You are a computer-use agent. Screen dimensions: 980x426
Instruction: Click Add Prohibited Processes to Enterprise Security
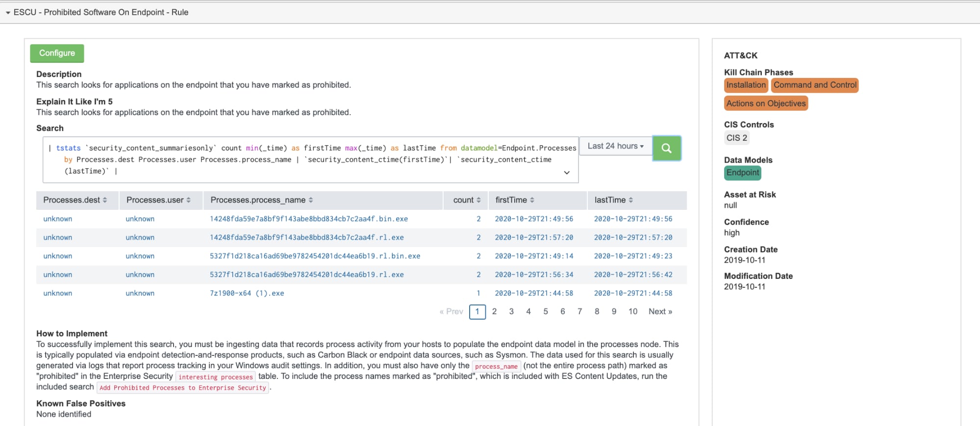pos(183,388)
